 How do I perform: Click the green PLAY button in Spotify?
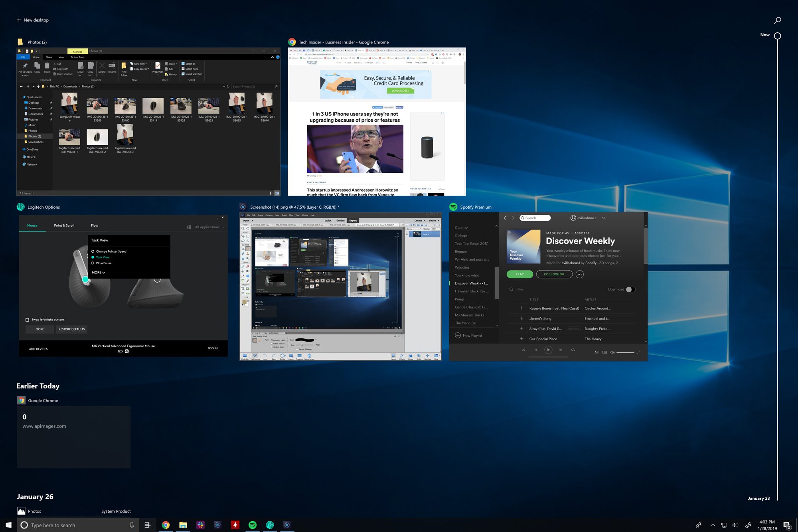pos(519,274)
